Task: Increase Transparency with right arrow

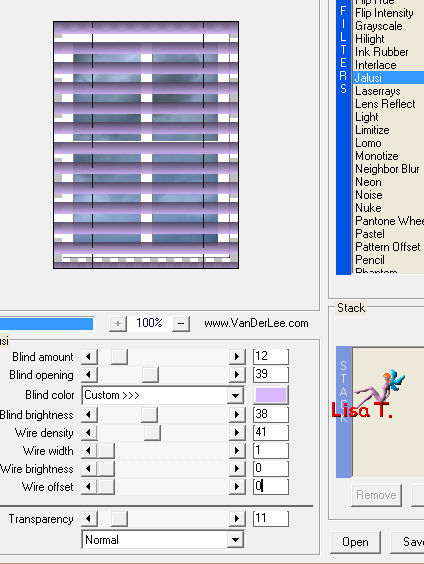Action: pos(237,518)
